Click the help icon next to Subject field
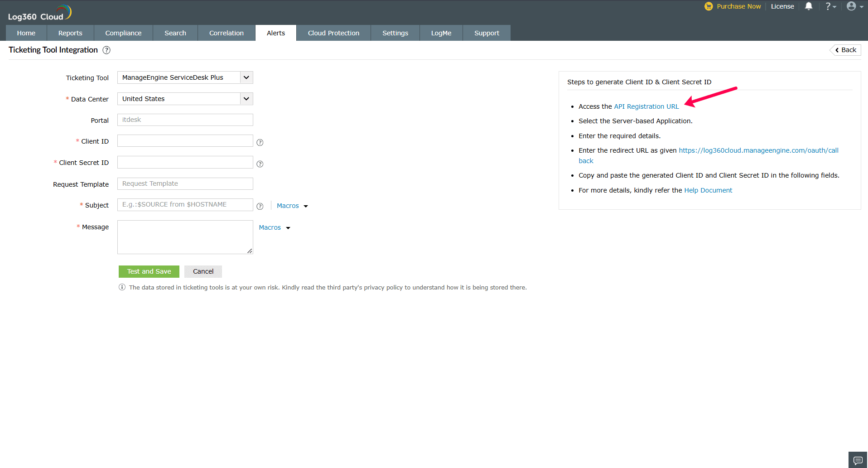 click(260, 206)
